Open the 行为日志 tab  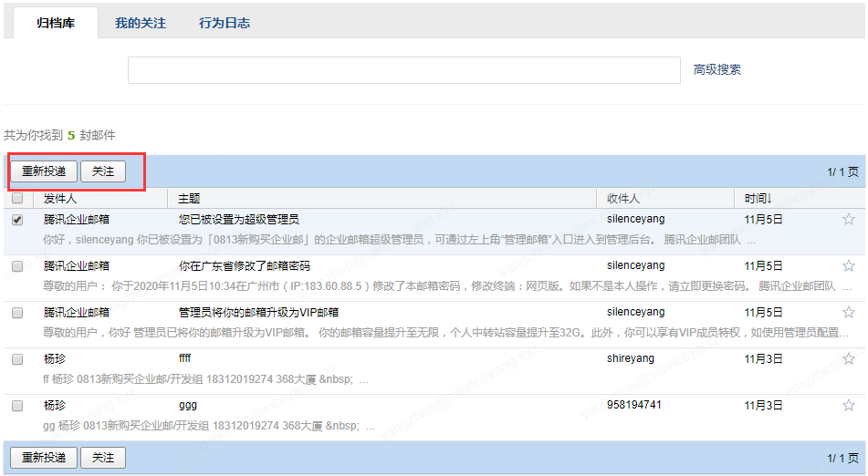[225, 23]
